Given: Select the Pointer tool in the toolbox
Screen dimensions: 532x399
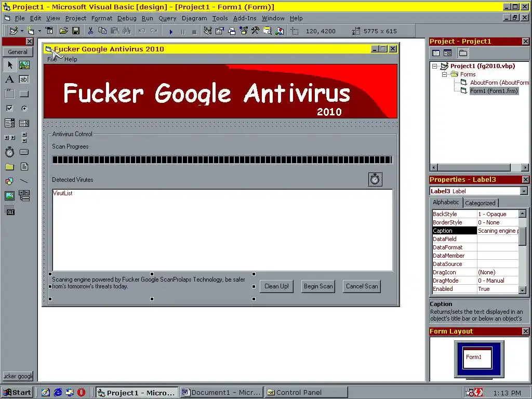Looking at the screenshot, I should point(10,65).
